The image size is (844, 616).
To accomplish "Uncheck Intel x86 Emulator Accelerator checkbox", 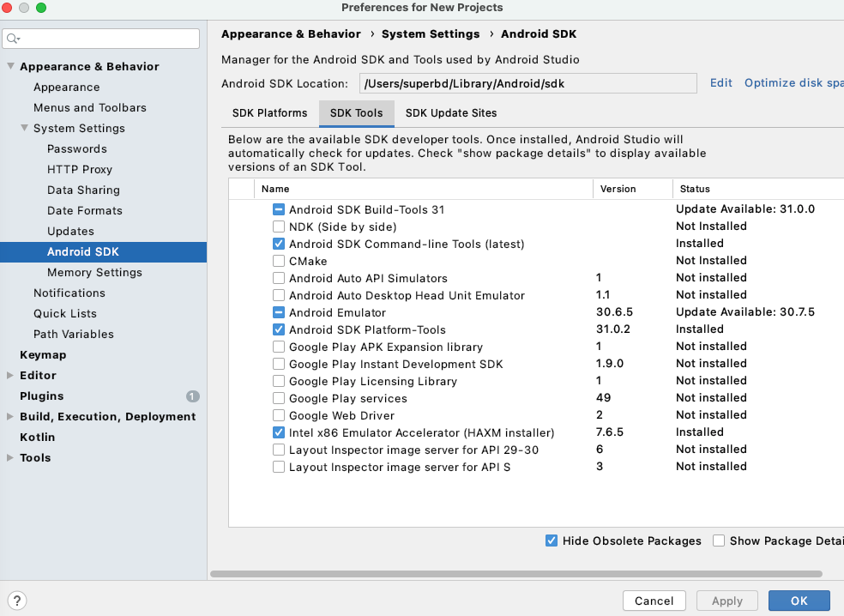I will (279, 432).
